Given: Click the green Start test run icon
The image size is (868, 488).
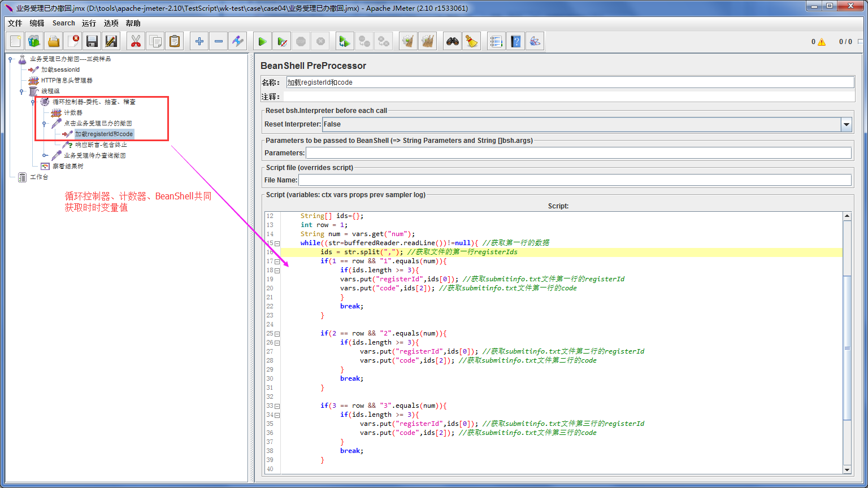Looking at the screenshot, I should pos(262,41).
